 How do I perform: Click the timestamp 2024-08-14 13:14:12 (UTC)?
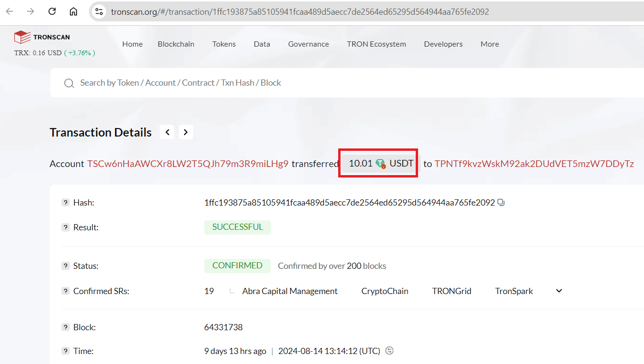[x=329, y=351]
